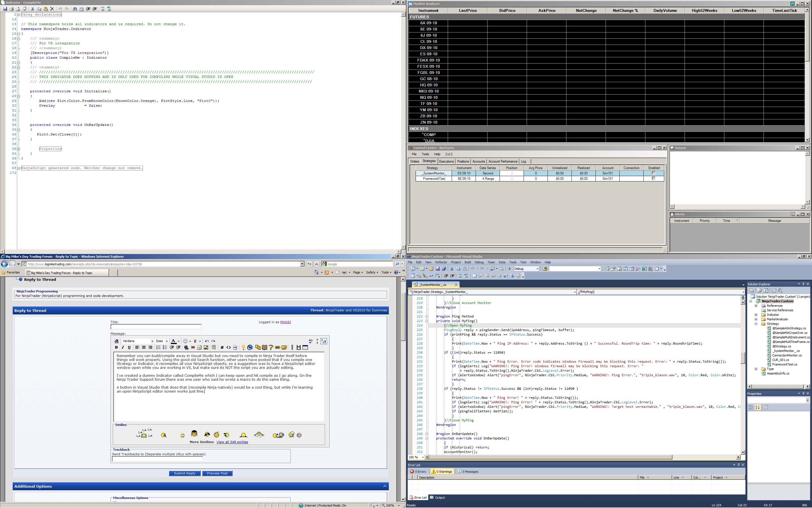Image resolution: width=812 pixels, height=508 pixels.
Task: Expand the Using declarations code region
Action: [19, 14]
